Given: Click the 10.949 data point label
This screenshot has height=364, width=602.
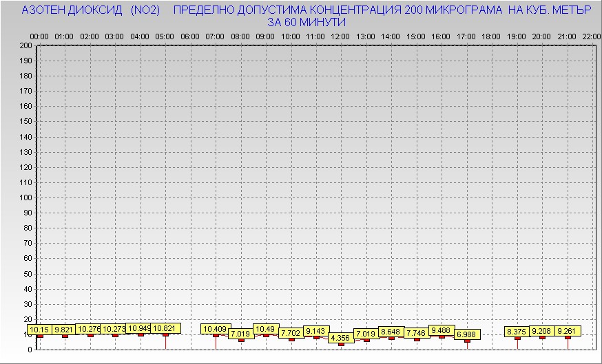Looking at the screenshot, I should [138, 328].
